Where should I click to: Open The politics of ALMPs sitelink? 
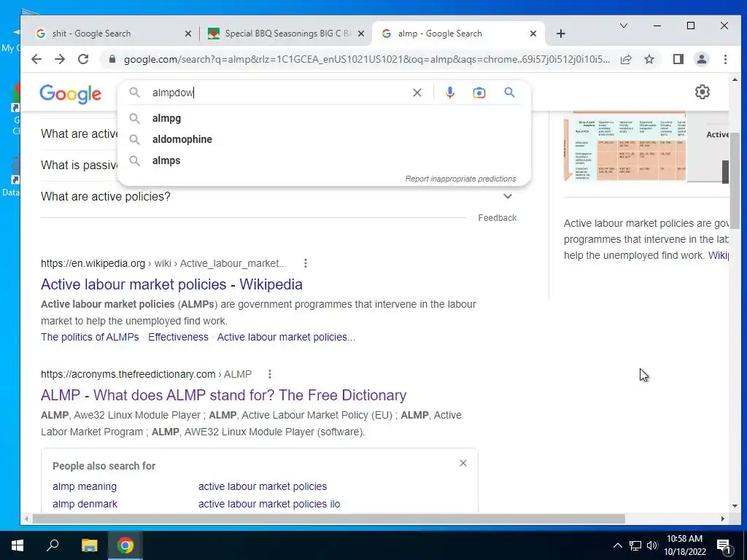90,337
